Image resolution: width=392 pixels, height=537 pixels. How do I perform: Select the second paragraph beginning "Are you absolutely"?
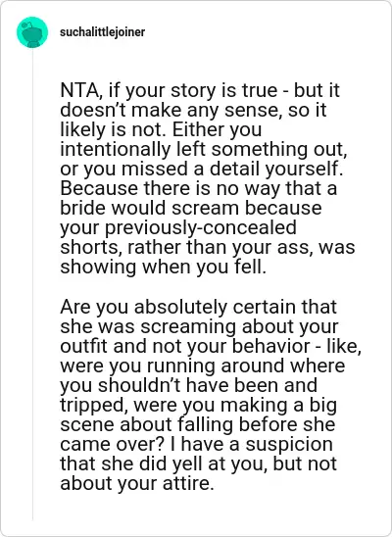pos(211,395)
